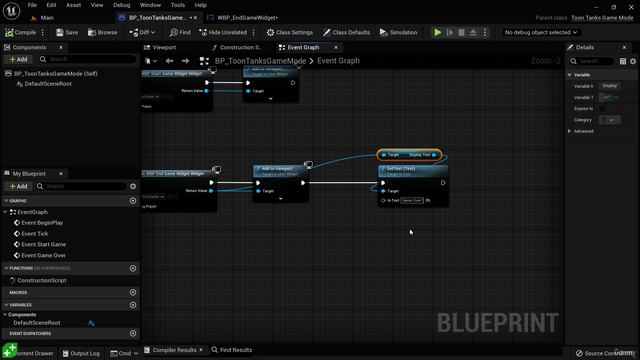Add a new event dispatcher plus icon
Viewport: 640px width, 360px height.
(x=133, y=333)
